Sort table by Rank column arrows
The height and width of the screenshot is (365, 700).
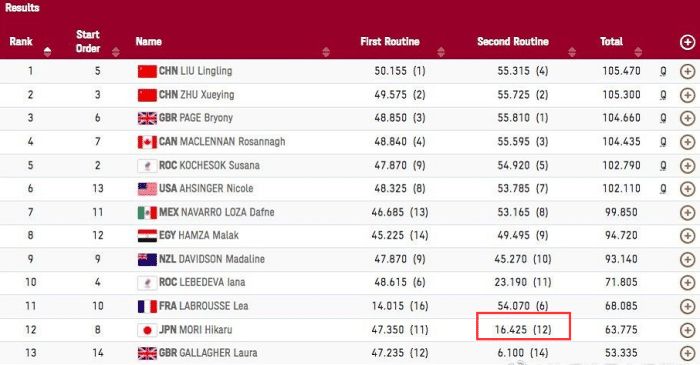(x=47, y=52)
